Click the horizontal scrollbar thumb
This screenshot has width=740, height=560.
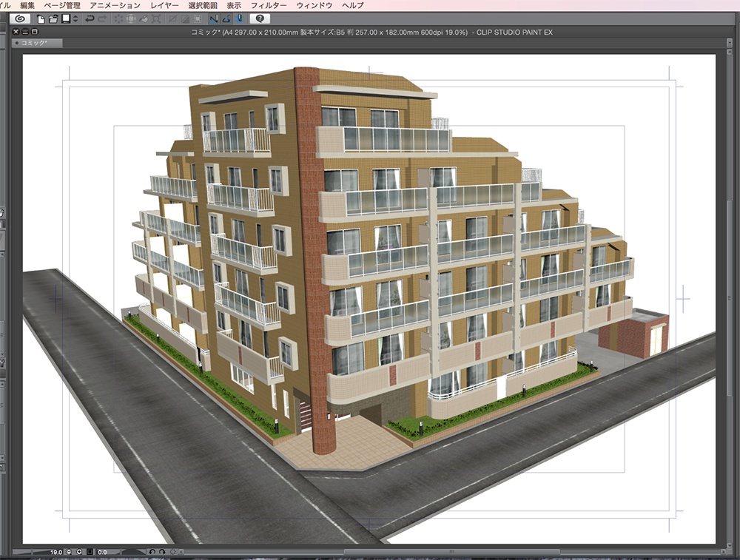451,552
